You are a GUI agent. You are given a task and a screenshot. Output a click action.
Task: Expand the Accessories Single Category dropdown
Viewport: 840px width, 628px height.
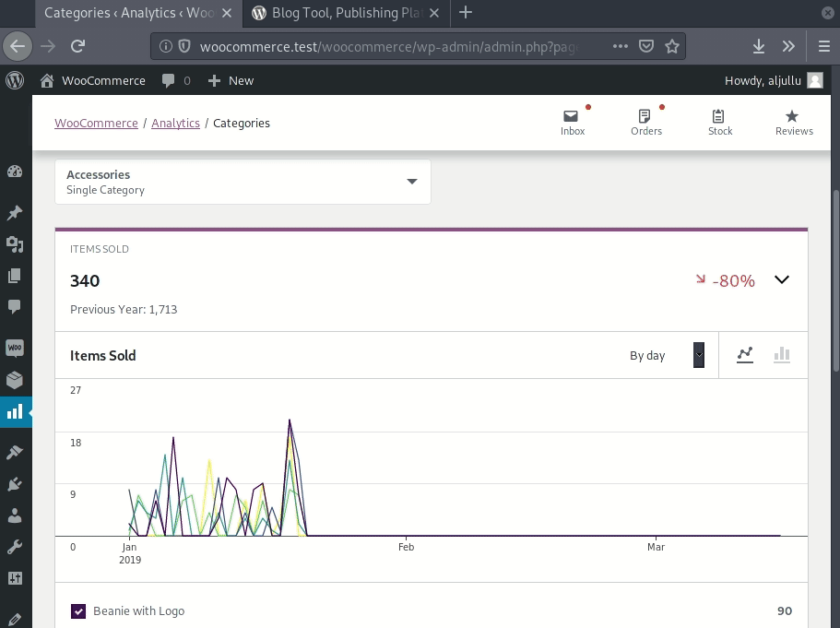(x=243, y=182)
